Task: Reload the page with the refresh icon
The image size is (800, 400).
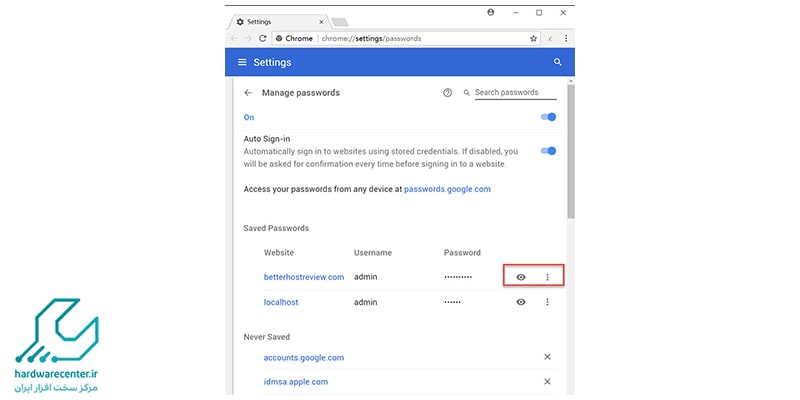Action: tap(263, 38)
